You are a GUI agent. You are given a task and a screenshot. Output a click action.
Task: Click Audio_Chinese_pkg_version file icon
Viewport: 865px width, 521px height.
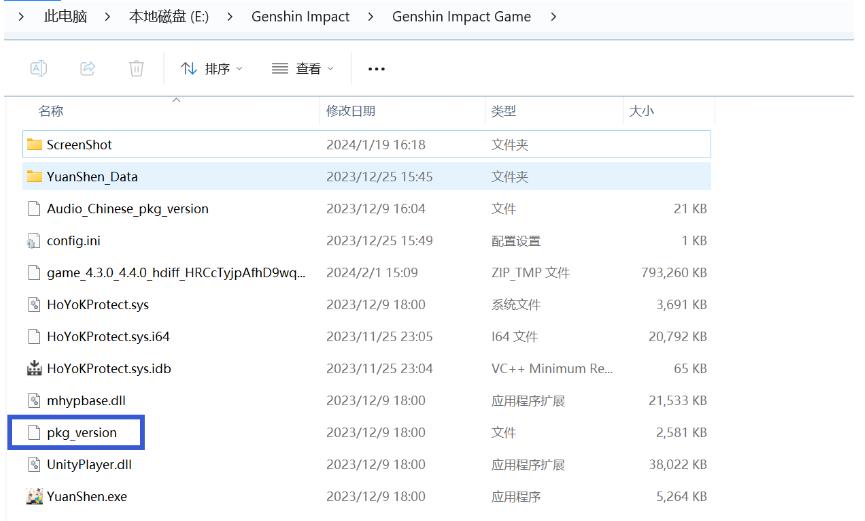point(34,209)
